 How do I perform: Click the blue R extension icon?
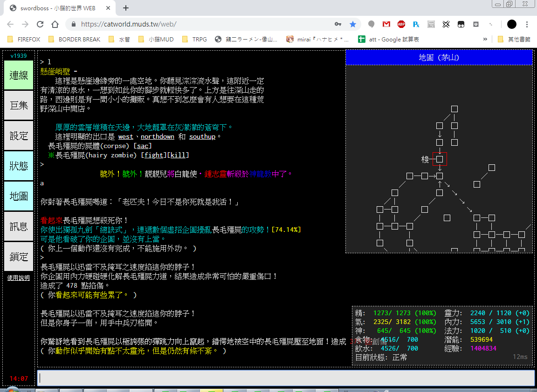(x=416, y=24)
